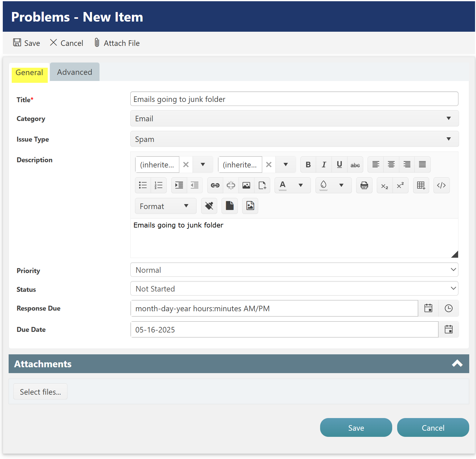Screen dimensions: 476x459
Task: Switch to the Advanced tab
Action: point(74,72)
